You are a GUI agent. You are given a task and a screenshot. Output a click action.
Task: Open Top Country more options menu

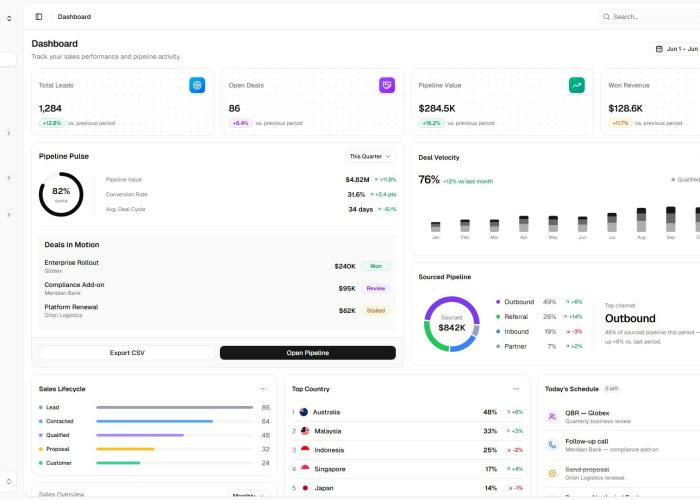tap(516, 389)
